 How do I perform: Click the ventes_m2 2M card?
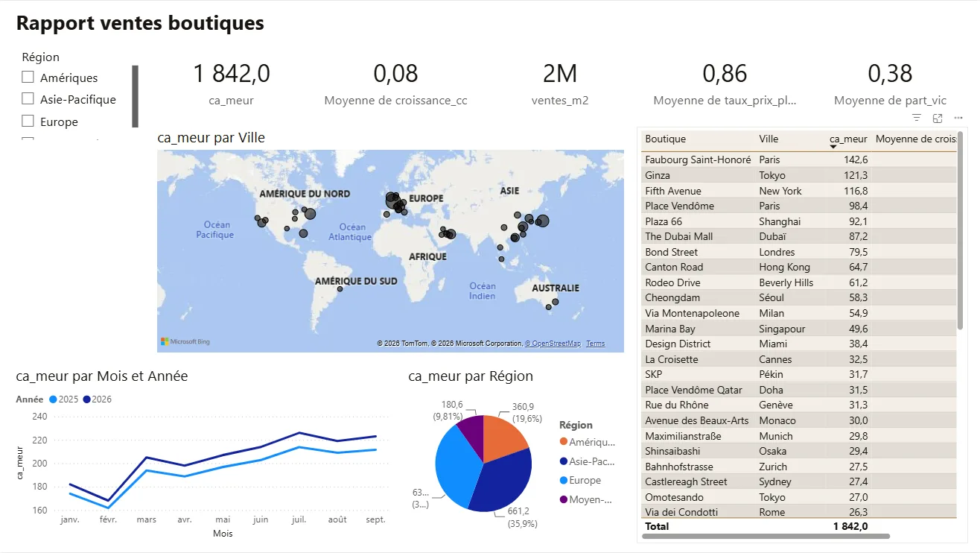[560, 83]
